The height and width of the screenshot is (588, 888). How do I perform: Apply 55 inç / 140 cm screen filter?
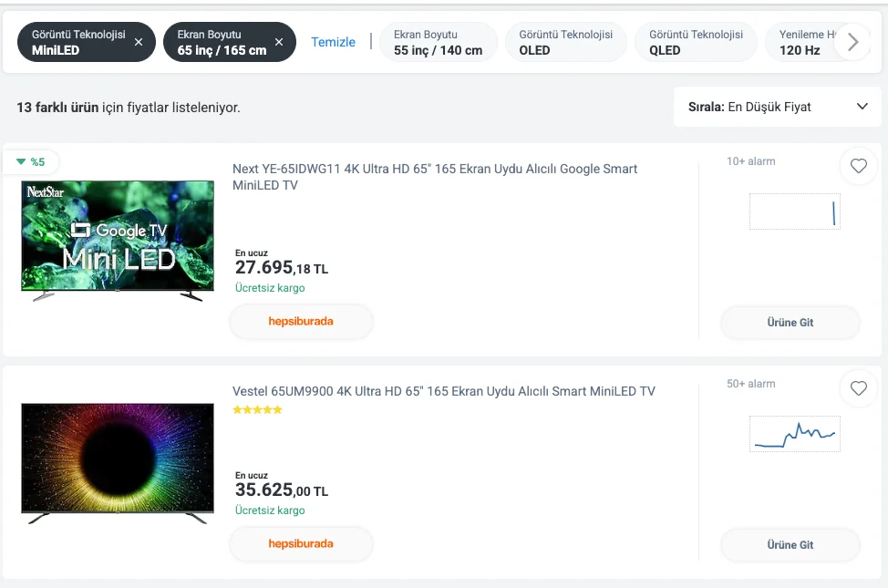click(438, 42)
